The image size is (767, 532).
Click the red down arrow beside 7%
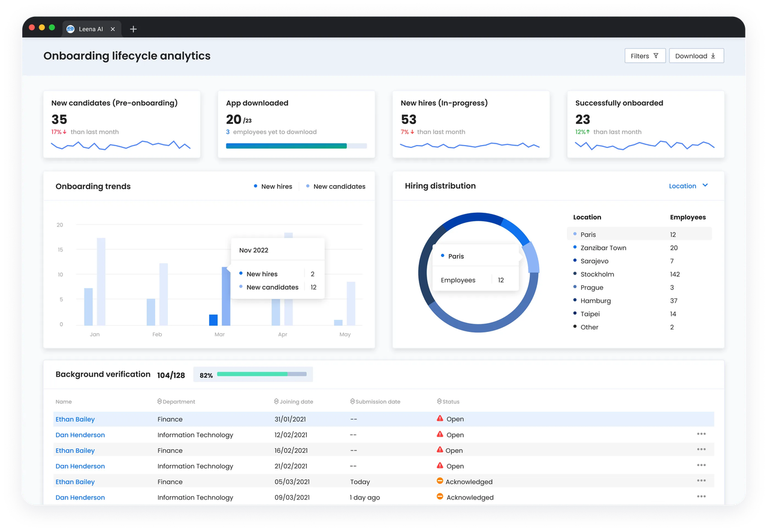coord(412,132)
